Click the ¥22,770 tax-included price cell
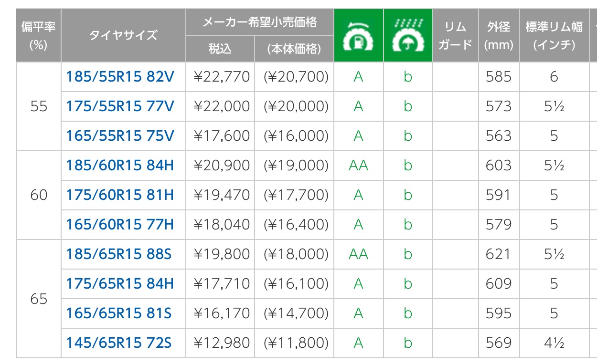The height and width of the screenshot is (364, 597). (x=222, y=77)
